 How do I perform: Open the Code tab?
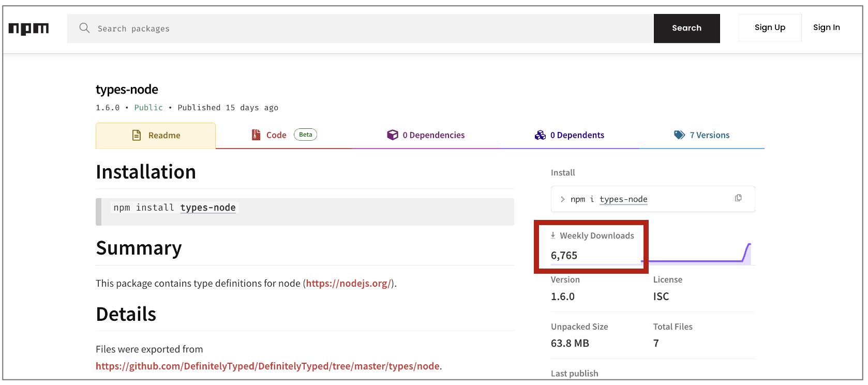click(x=284, y=135)
